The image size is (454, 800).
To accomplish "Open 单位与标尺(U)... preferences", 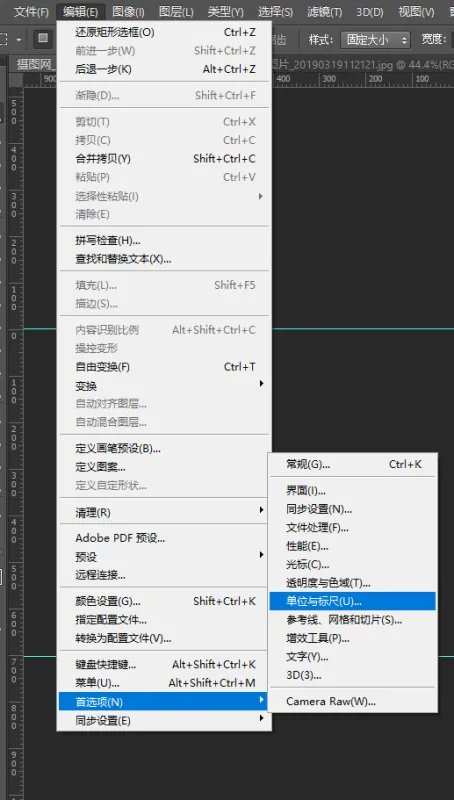I will (352, 601).
